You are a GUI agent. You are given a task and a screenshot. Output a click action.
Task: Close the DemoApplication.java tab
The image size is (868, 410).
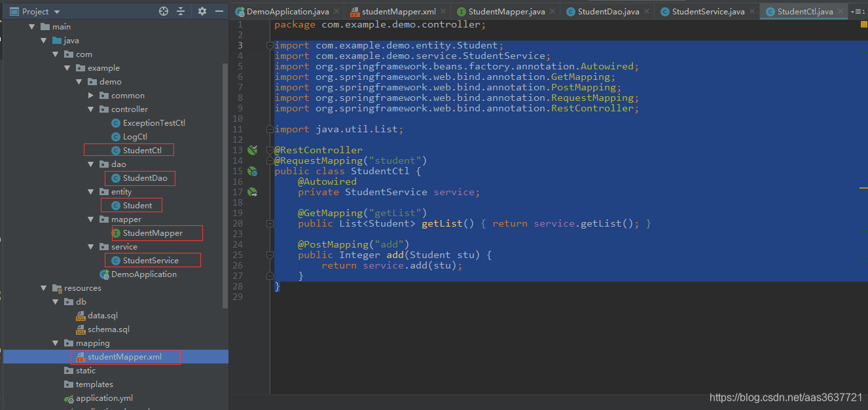(336, 11)
